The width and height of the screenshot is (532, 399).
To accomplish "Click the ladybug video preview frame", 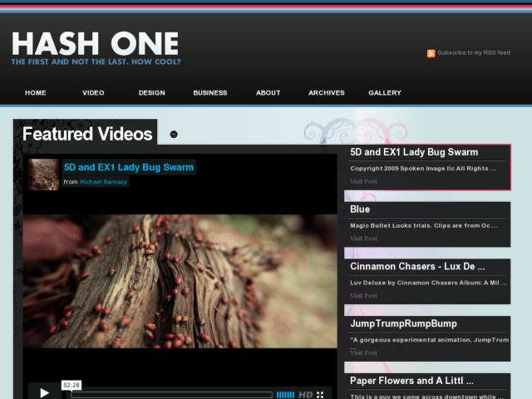I will [x=180, y=281].
